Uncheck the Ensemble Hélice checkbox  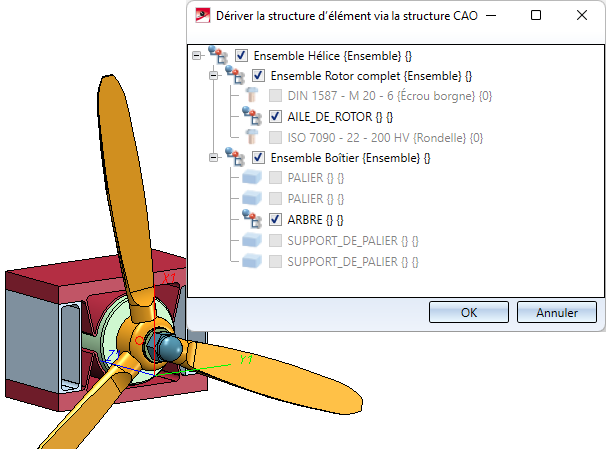(x=242, y=55)
